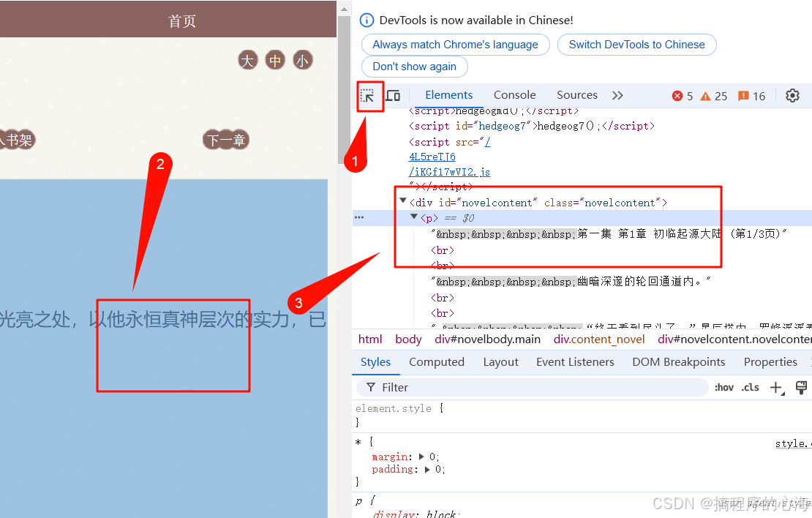Collapse the selected p element triangle

[414, 217]
